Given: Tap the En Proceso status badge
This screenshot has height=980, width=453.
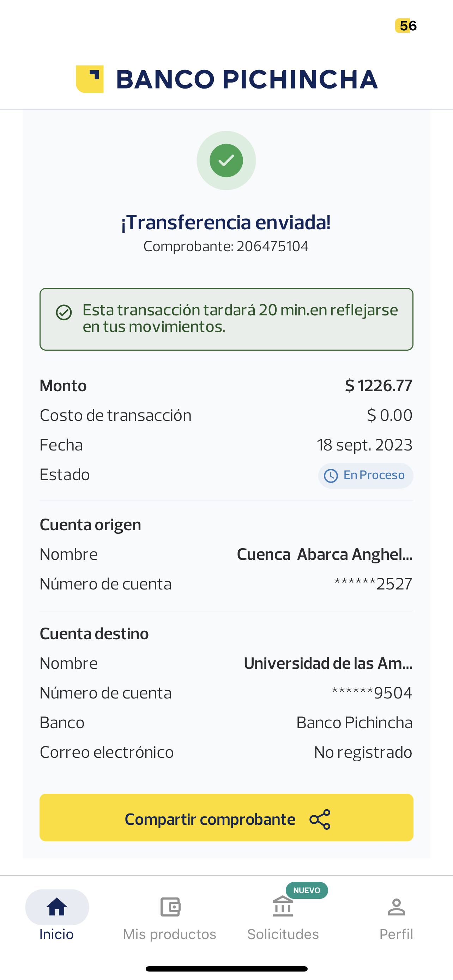Looking at the screenshot, I should point(366,476).
